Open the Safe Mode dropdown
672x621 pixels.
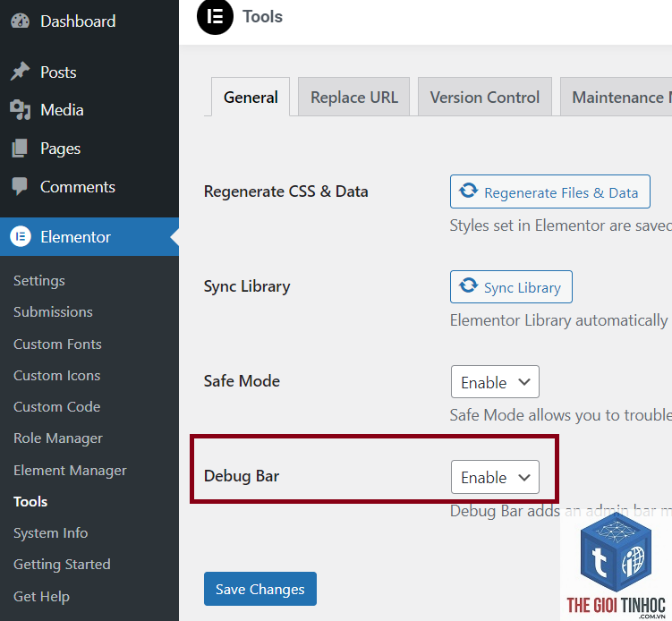click(x=495, y=382)
